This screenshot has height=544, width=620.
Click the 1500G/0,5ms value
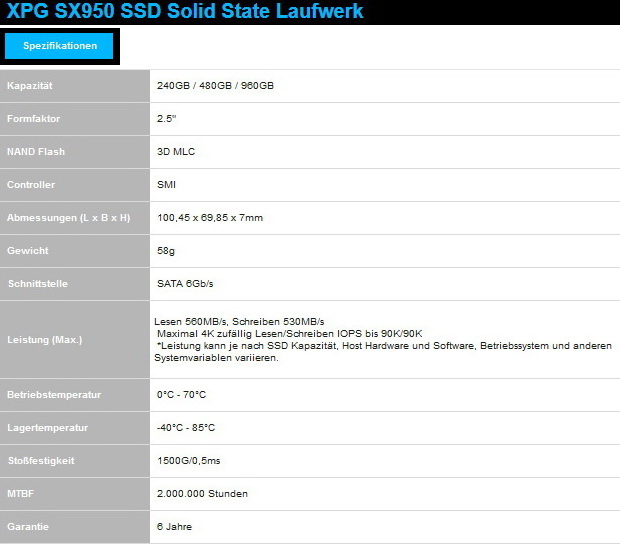(189, 461)
